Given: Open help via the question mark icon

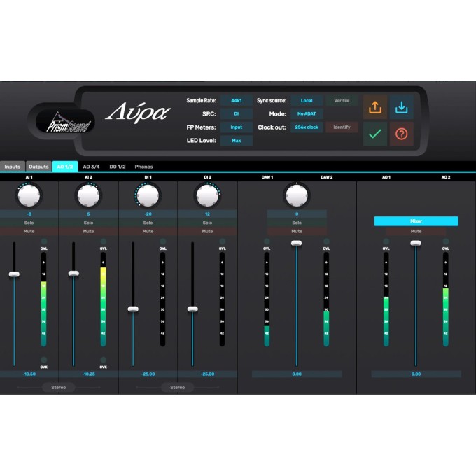Looking at the screenshot, I should point(401,134).
